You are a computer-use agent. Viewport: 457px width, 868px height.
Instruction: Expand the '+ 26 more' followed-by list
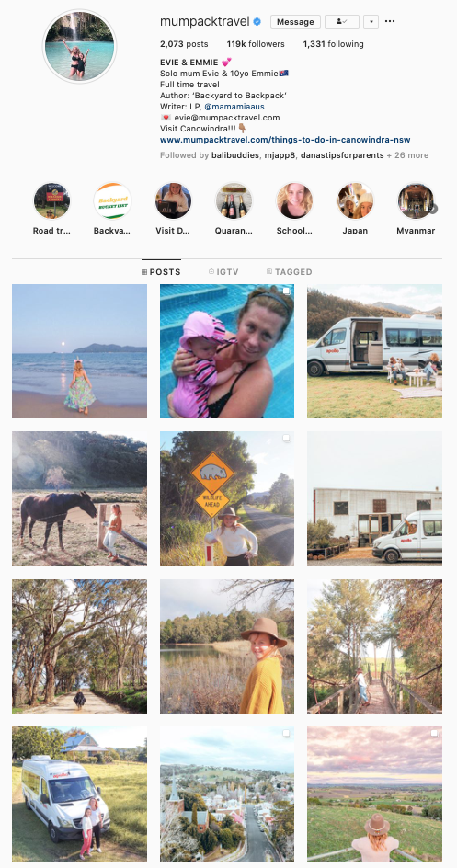(407, 155)
